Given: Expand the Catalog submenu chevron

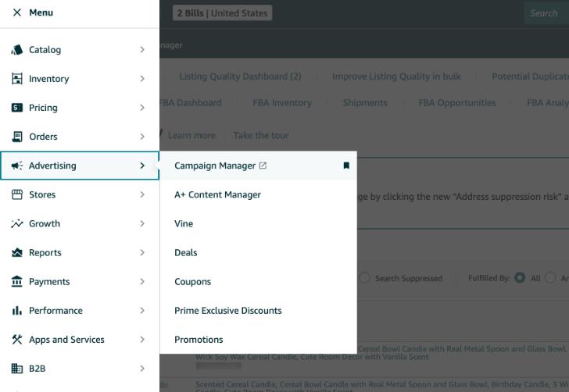Looking at the screenshot, I should [142, 50].
